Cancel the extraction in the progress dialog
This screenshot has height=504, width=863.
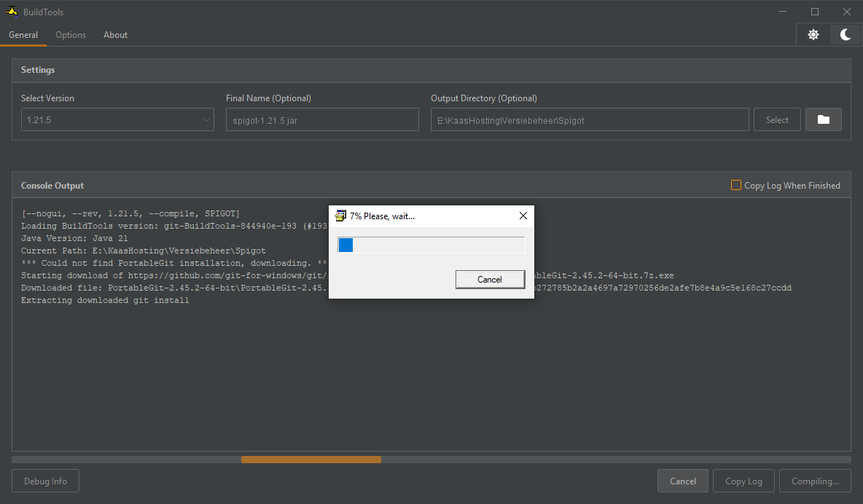490,280
